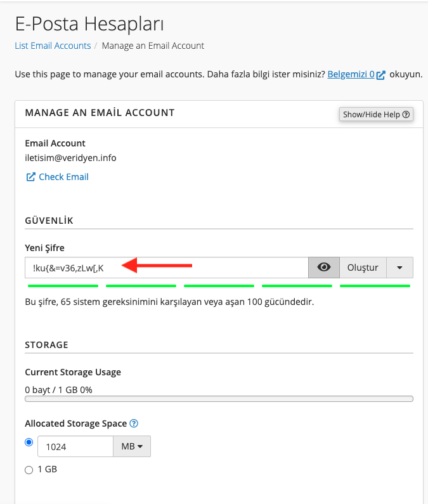Screen dimensions: 428x504
Task: Click the E-Posta Hesapları page heading
Action: tap(89, 25)
